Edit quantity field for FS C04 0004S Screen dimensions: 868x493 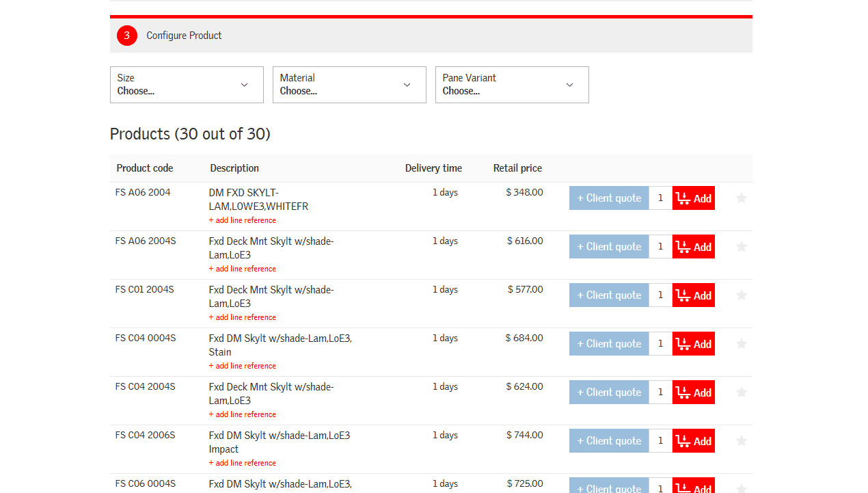pos(660,344)
